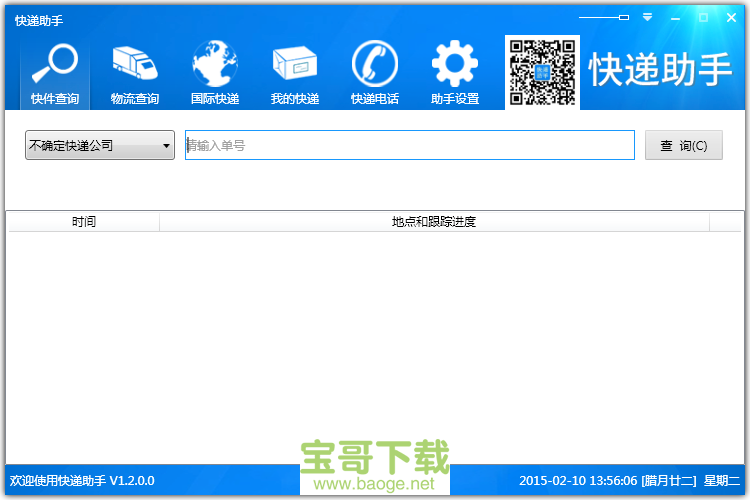Click the 快递助手 title text

tap(39, 21)
